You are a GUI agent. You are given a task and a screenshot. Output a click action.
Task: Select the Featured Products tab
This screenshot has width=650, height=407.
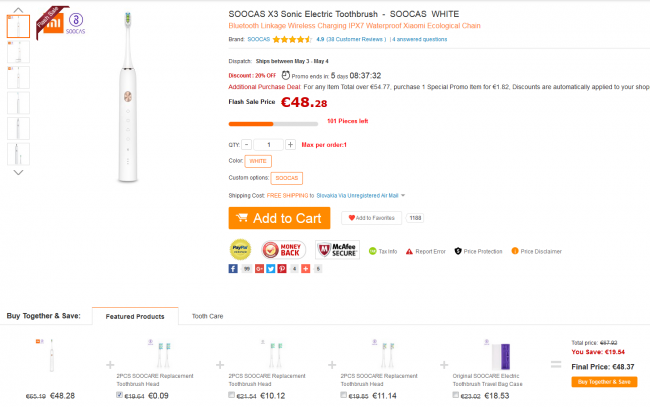[x=135, y=316]
